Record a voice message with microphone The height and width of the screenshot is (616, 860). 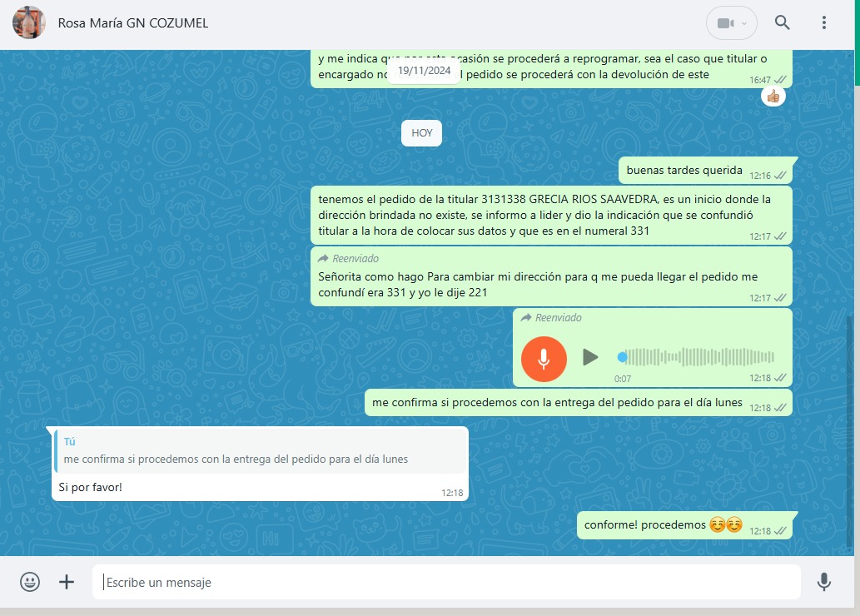(823, 582)
